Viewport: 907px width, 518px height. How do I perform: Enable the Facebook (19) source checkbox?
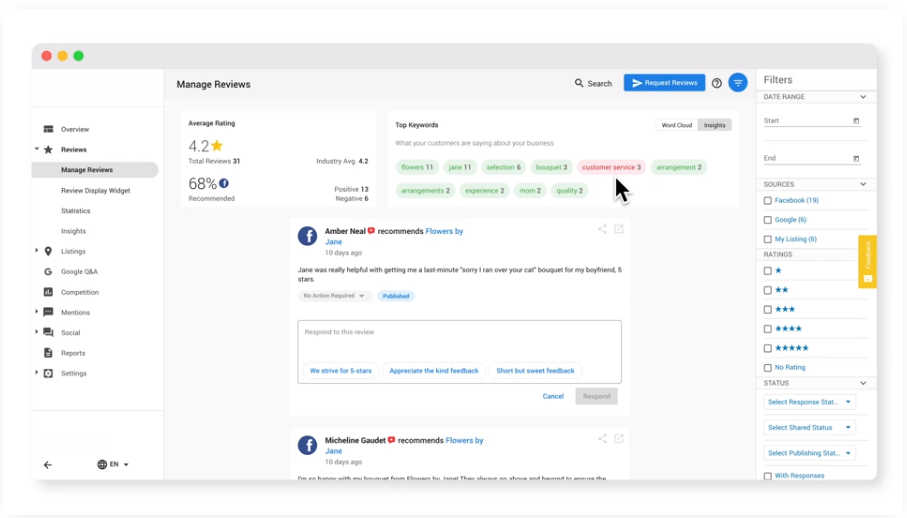point(768,201)
